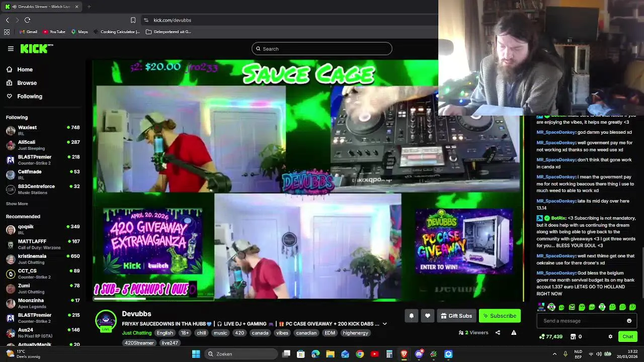This screenshot has height=362, width=644.
Task: Open kristinemaia recommended channel
Action: (x=43, y=259)
